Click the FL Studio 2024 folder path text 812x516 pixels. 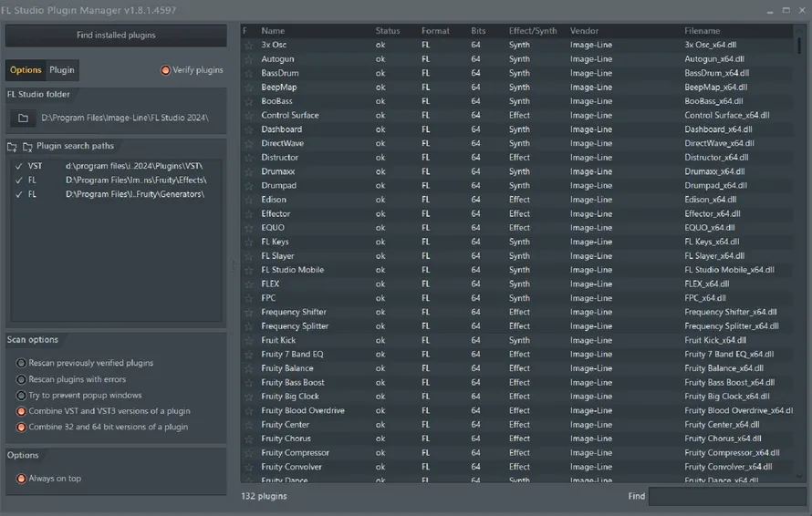pos(125,118)
